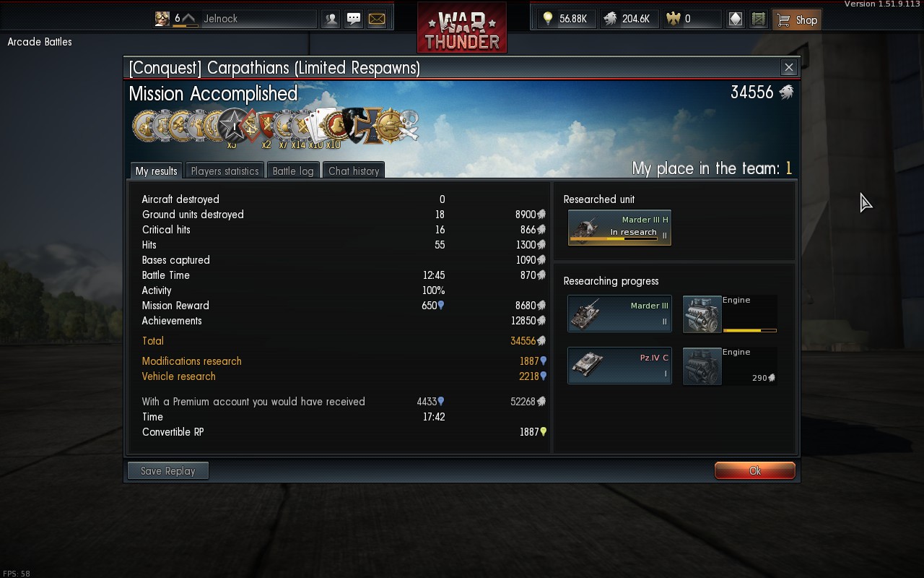Click the icon left of the Shop button
This screenshot has width=924, height=578.
[x=758, y=19]
